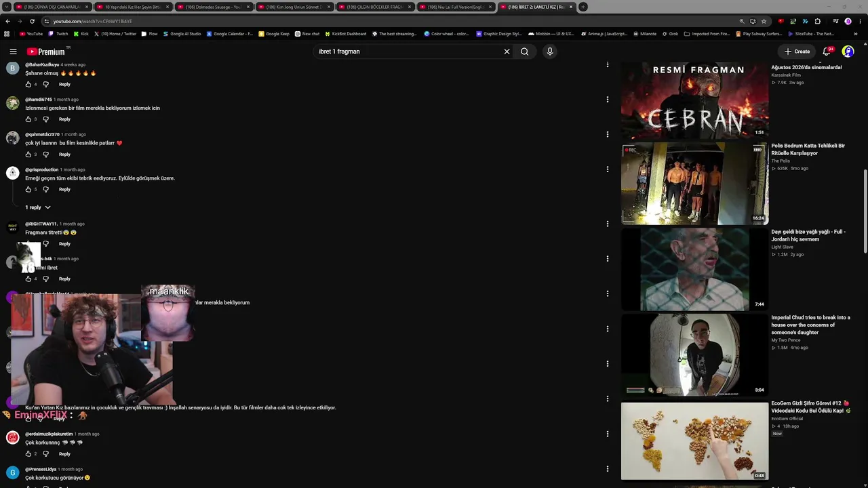Open the browser extensions puzzle icon
868x488 pixels.
817,21
